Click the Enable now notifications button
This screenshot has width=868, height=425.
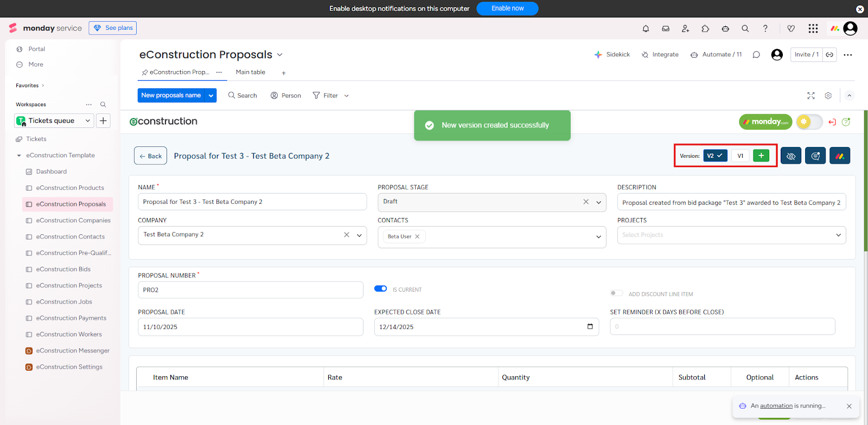coord(507,9)
